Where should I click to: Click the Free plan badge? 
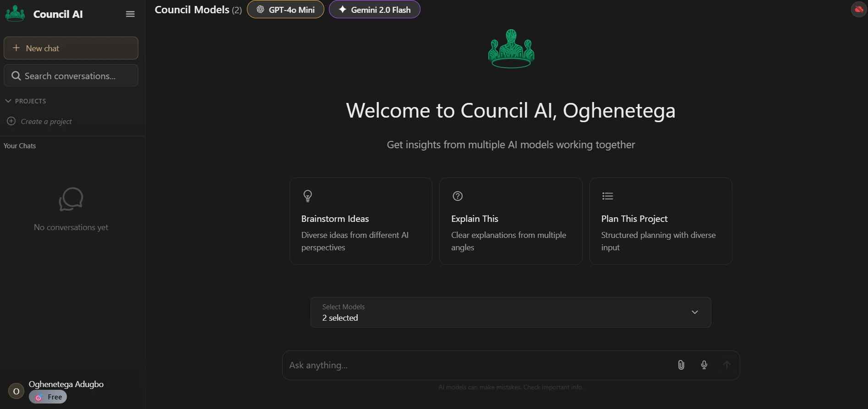click(48, 397)
